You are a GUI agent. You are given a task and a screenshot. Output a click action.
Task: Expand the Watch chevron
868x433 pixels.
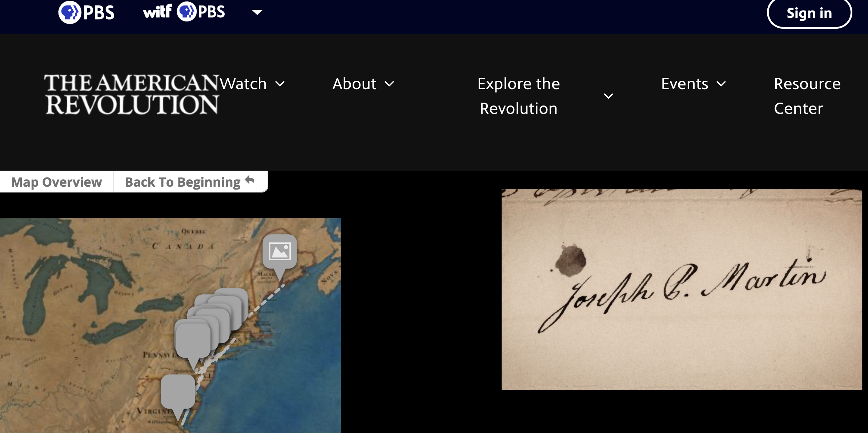[280, 84]
